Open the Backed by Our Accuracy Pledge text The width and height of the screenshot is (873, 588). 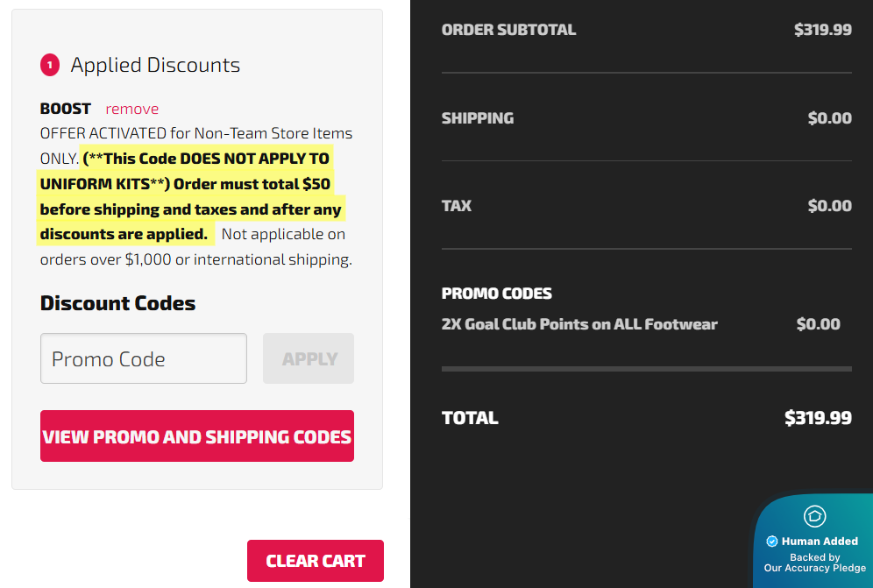[x=814, y=563]
